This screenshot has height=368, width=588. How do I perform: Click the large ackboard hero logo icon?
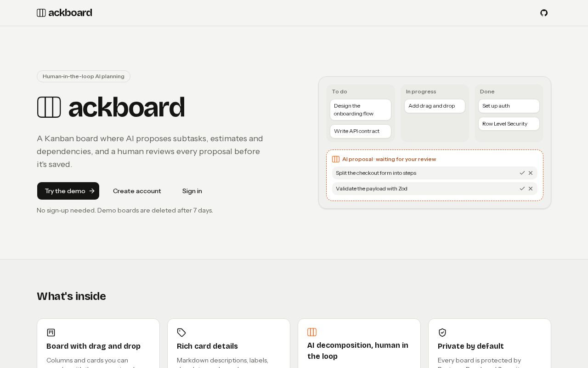49,107
